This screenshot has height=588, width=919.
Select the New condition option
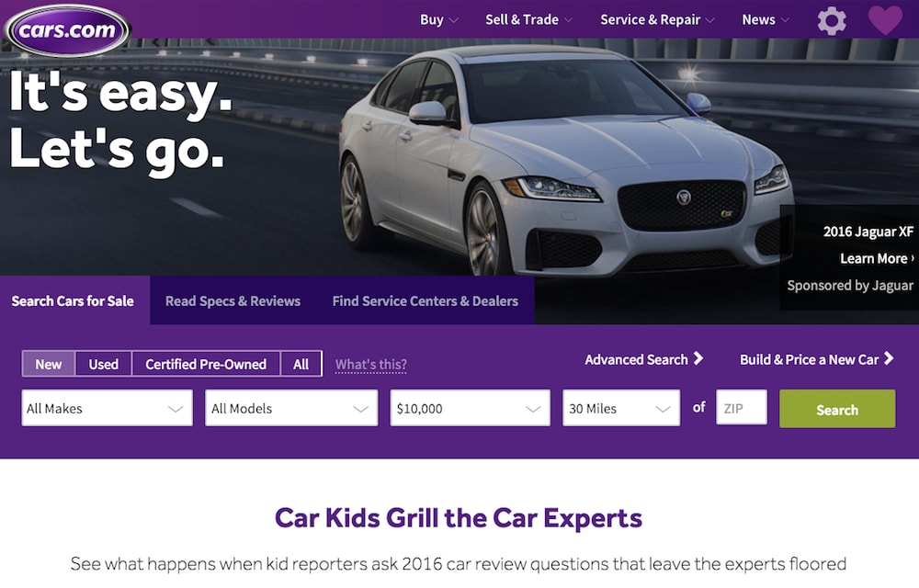click(49, 364)
